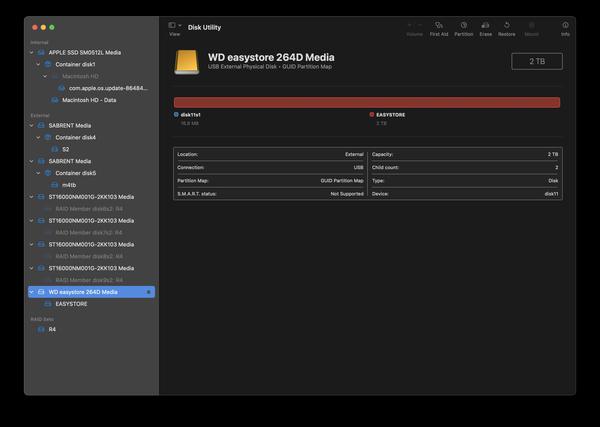The image size is (600, 427).
Task: Select the m4tb volume
Action: point(68,185)
